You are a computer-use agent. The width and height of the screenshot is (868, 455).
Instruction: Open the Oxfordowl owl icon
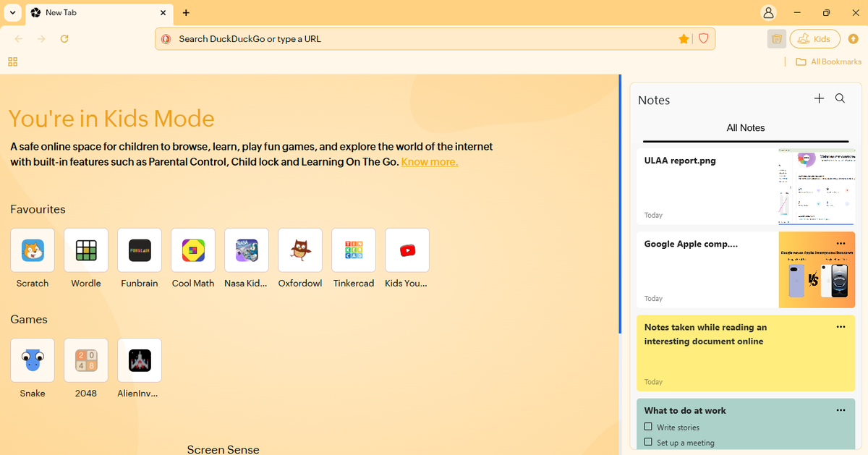pyautogui.click(x=300, y=250)
